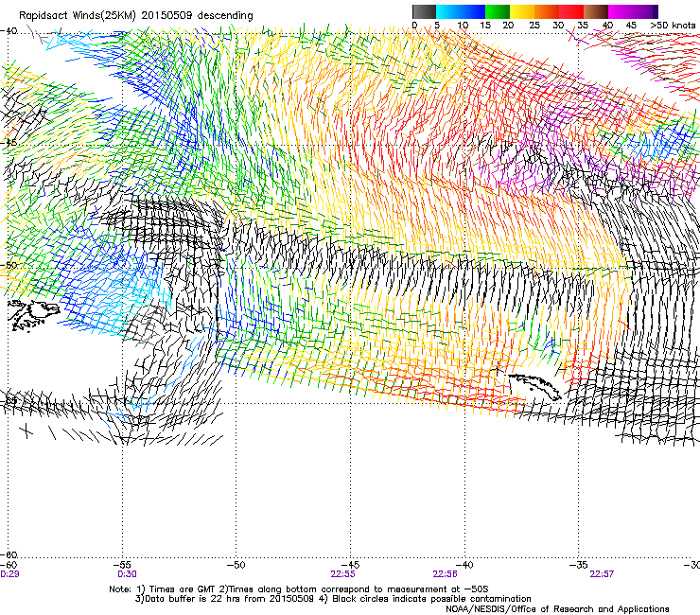Click the 'Data buffer is 22 hrs' note line

coord(333,599)
